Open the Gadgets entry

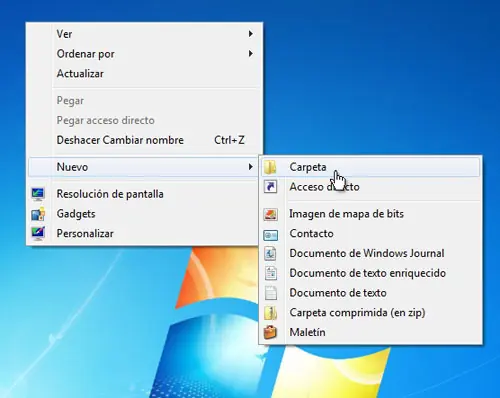pyautogui.click(x=144, y=214)
